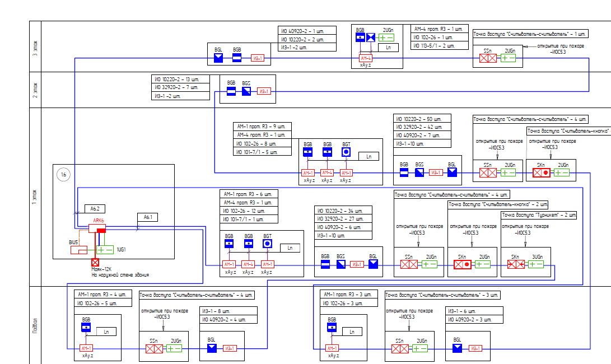This screenshot has width=611, height=364.
Task: Select the red ИЗ-1 isolator on 2nd floor
Action: click(x=264, y=91)
